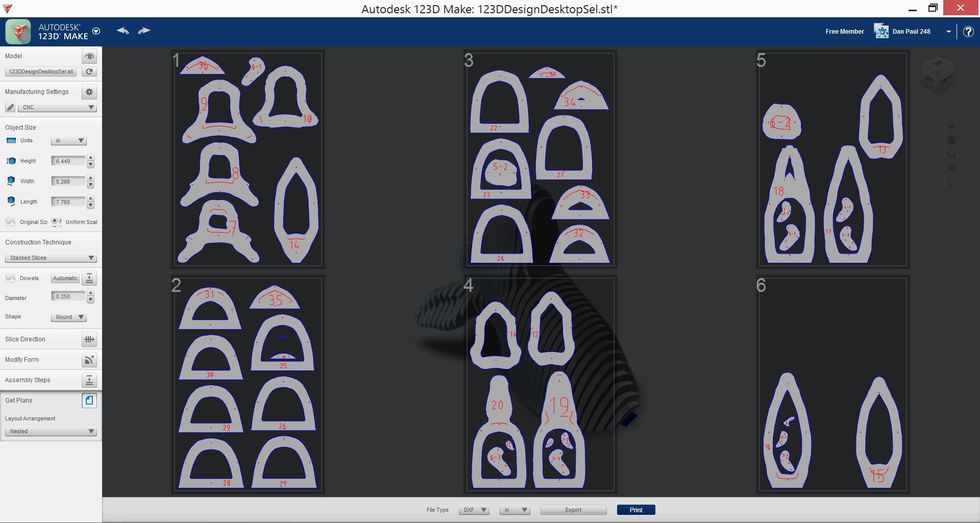This screenshot has width=980, height=523.
Task: Select cut layout sheet 3
Action: (540, 159)
